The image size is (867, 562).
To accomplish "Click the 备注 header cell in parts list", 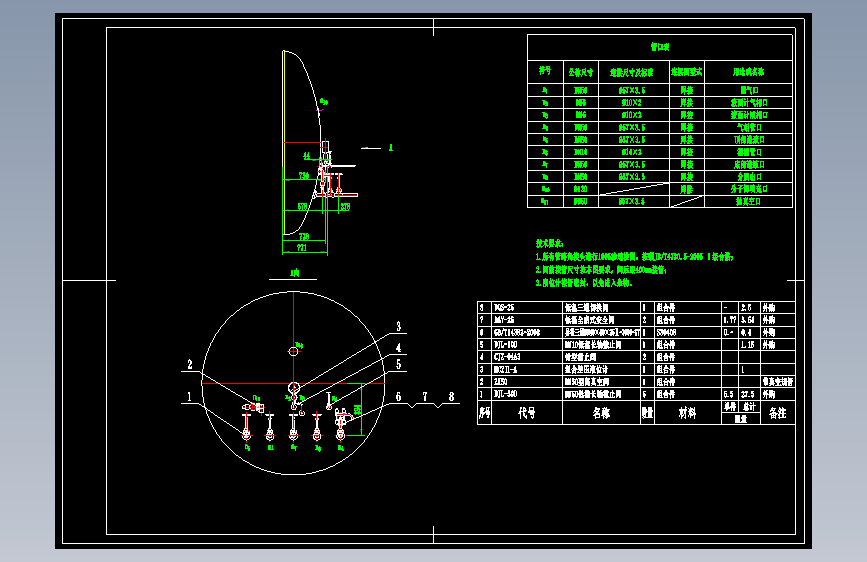I will 777,413.
